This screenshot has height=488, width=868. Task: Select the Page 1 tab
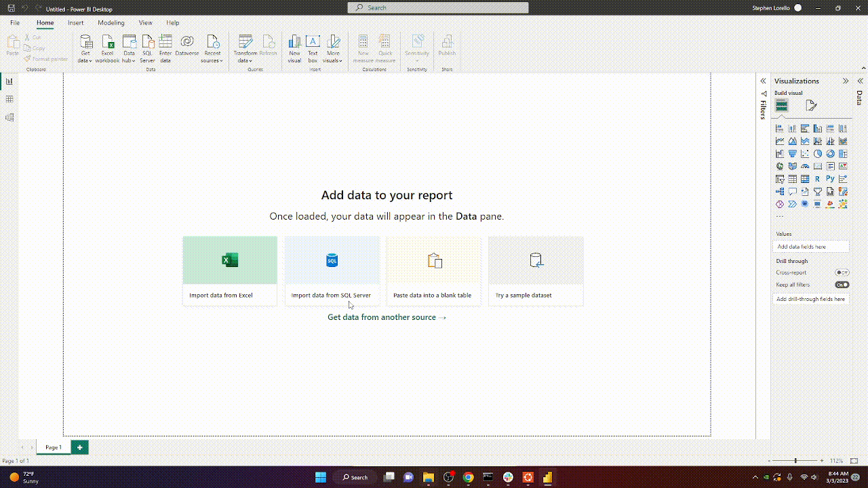[54, 447]
